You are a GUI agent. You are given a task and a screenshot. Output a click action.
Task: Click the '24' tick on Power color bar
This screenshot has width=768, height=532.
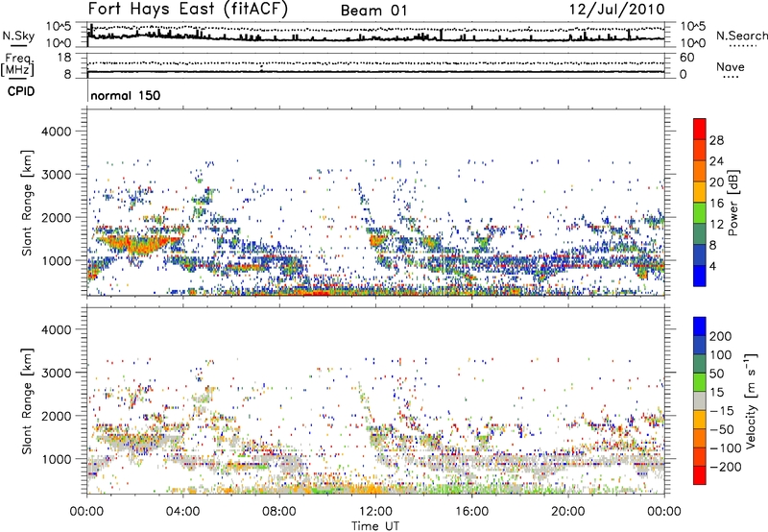(716, 161)
